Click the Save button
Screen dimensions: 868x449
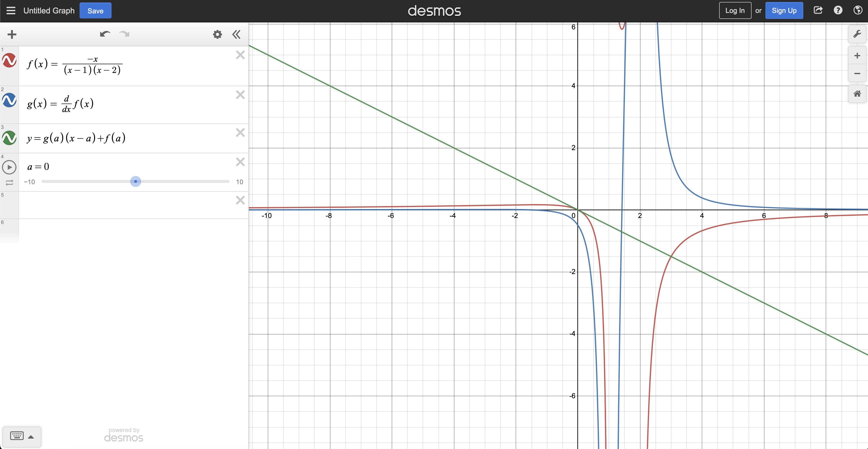(95, 10)
